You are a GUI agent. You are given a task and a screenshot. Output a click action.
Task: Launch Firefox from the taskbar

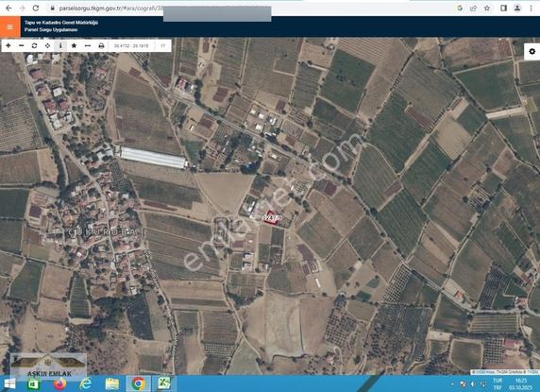tap(59, 383)
